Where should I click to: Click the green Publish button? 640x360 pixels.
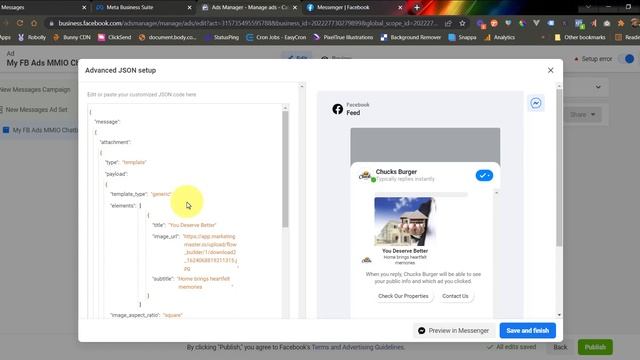tap(595, 347)
